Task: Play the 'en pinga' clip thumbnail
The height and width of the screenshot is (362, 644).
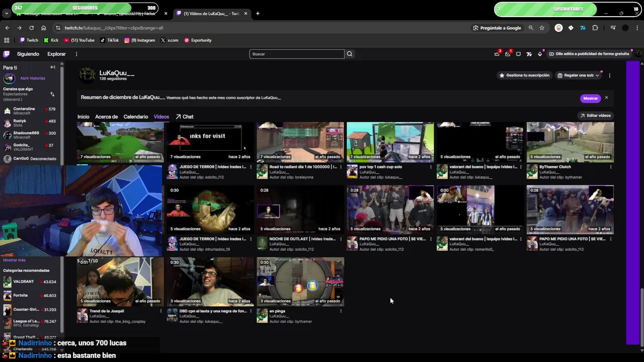Action: 300,282
